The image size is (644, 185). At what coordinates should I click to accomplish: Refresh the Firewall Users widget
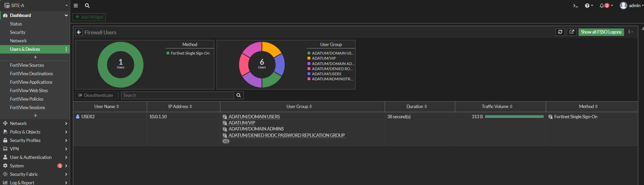tap(560, 32)
